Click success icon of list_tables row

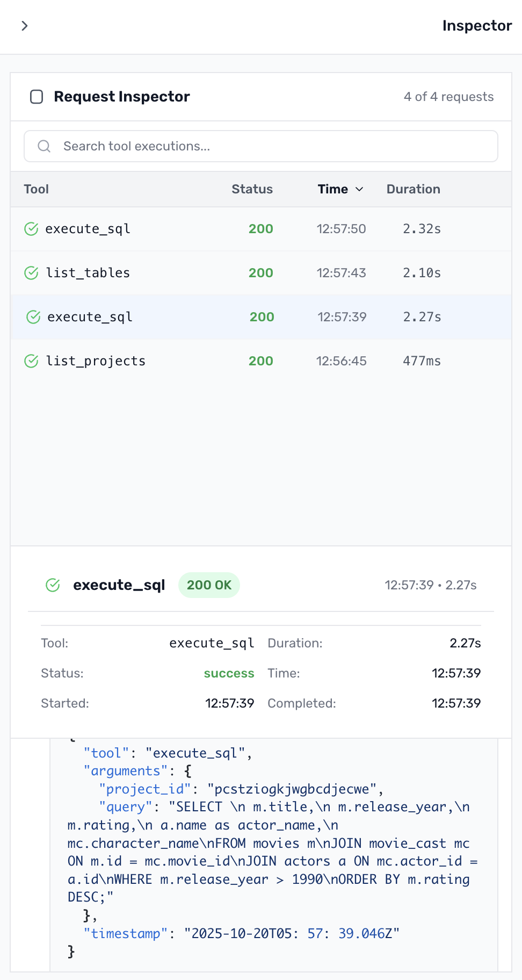(x=31, y=273)
